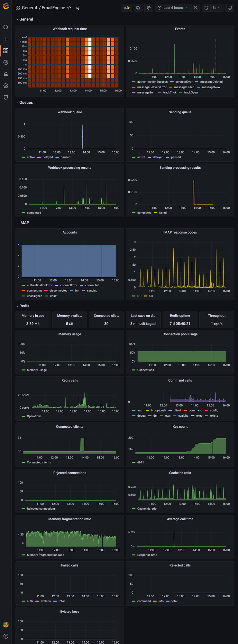
Task: Open the Key count panel title menu
Action: click(180, 427)
